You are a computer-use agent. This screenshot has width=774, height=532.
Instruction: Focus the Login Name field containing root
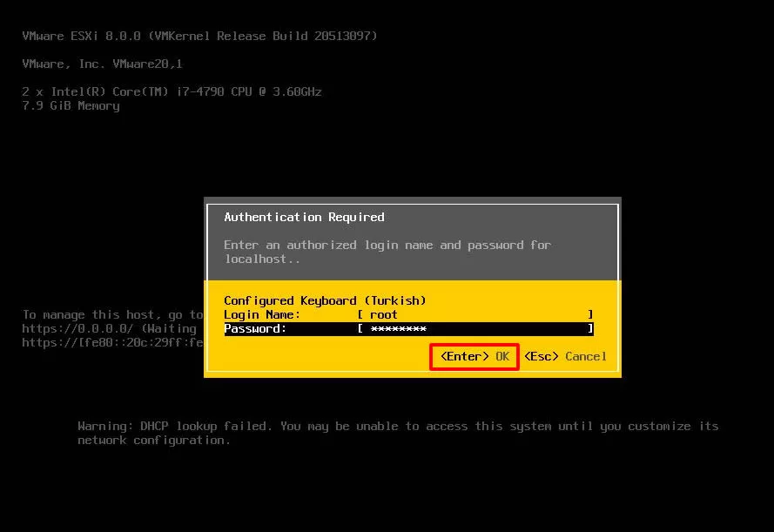474,314
